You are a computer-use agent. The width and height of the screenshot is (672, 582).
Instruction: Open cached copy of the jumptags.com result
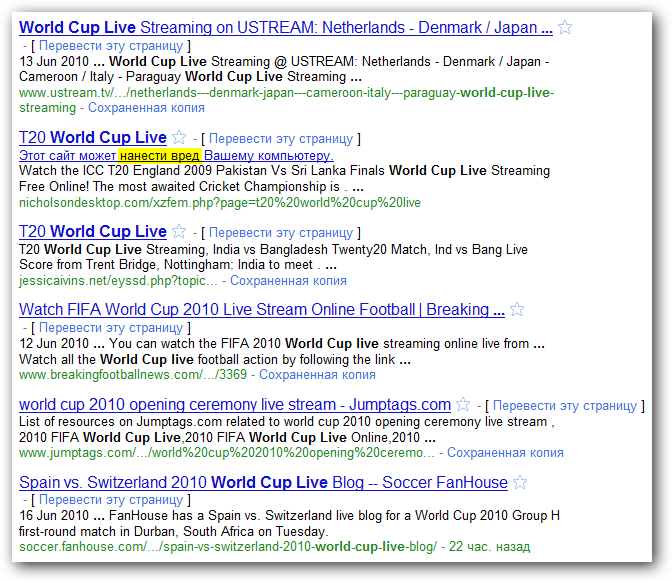pyautogui.click(x=505, y=453)
